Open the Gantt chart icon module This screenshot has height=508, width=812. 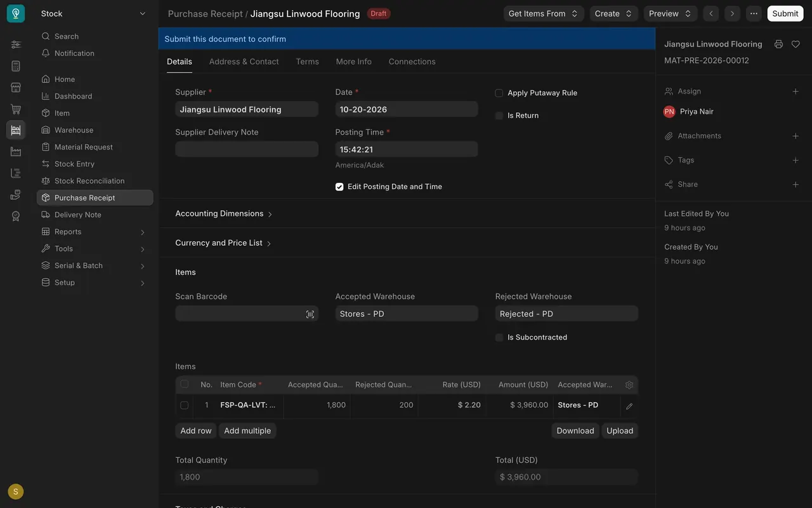tap(16, 173)
